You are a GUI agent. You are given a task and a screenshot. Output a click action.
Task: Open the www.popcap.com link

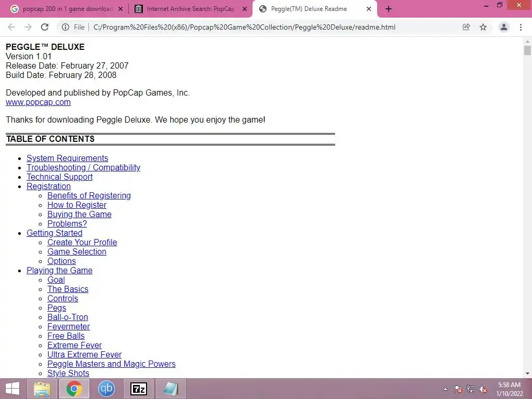(x=38, y=102)
